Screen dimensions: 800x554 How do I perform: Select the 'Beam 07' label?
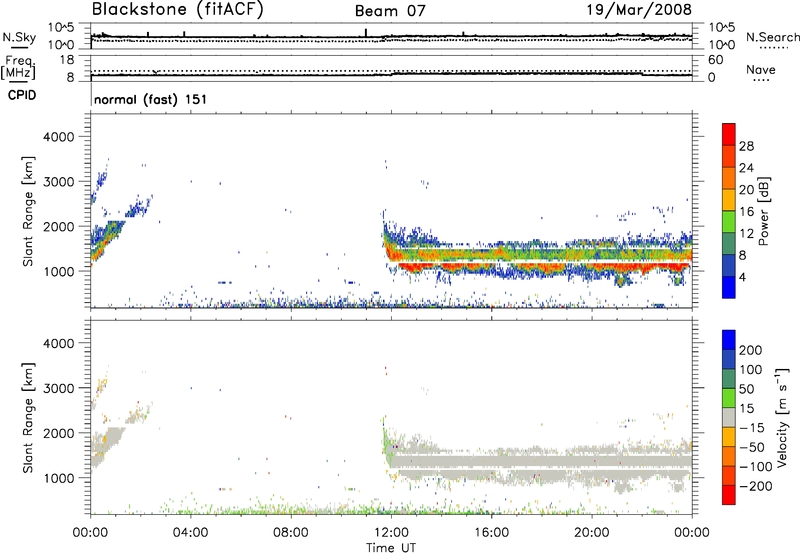(390, 11)
